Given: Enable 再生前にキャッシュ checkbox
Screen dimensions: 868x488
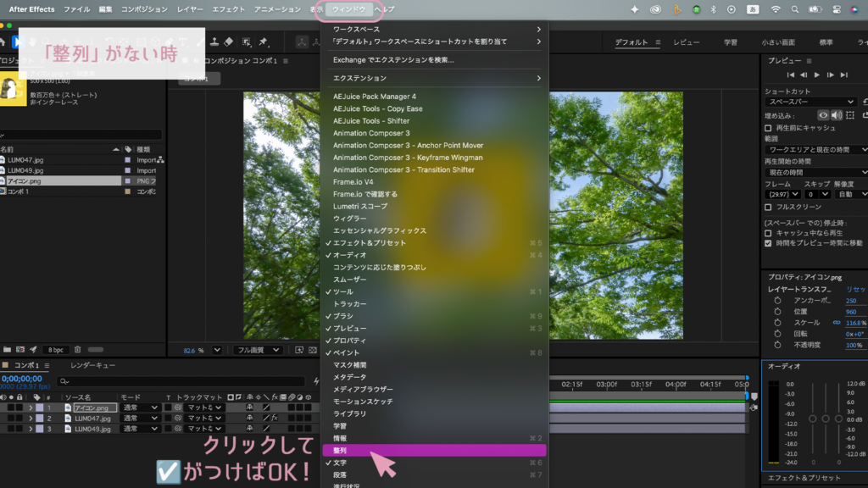Looking at the screenshot, I should [768, 128].
